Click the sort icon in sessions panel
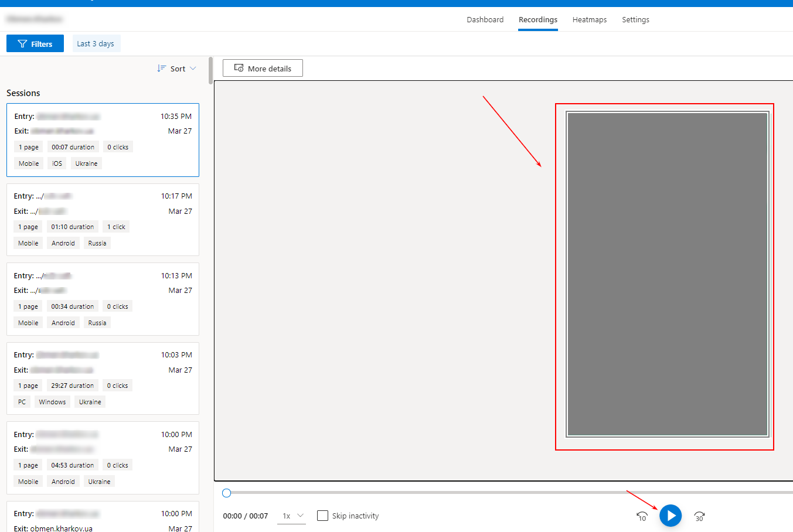This screenshot has width=793, height=532. [x=162, y=69]
